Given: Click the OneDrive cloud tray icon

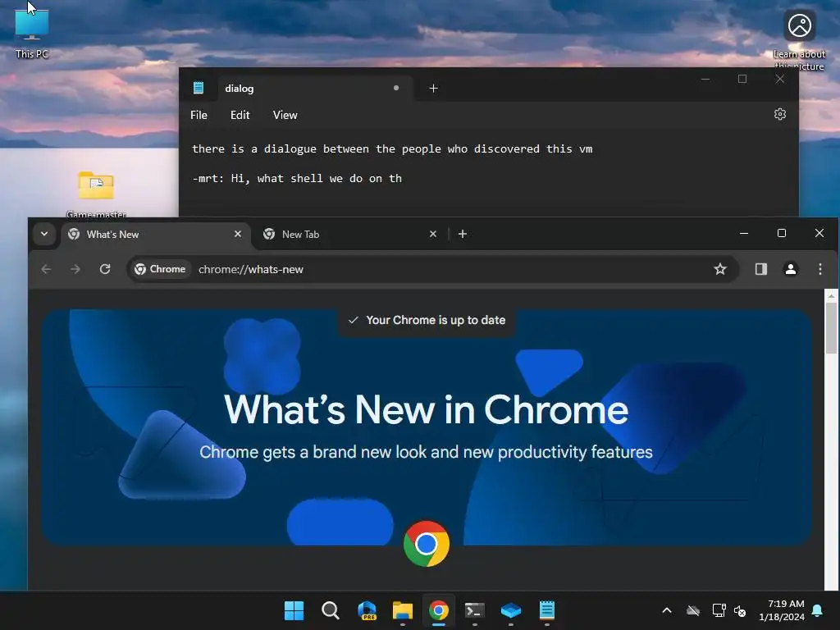Looking at the screenshot, I should pyautogui.click(x=693, y=610).
